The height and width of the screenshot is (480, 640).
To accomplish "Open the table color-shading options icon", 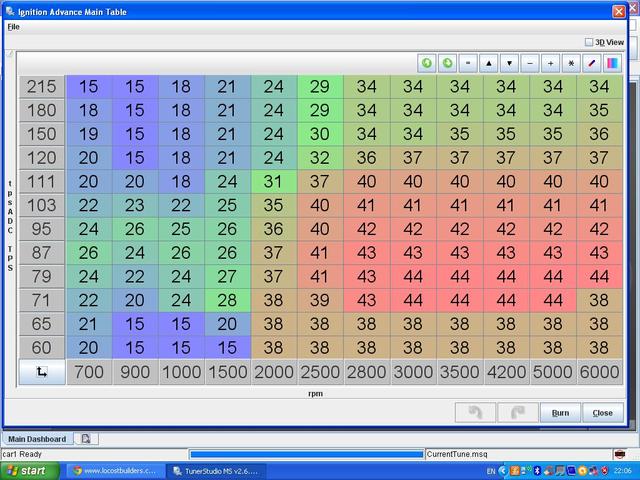I will point(612,63).
